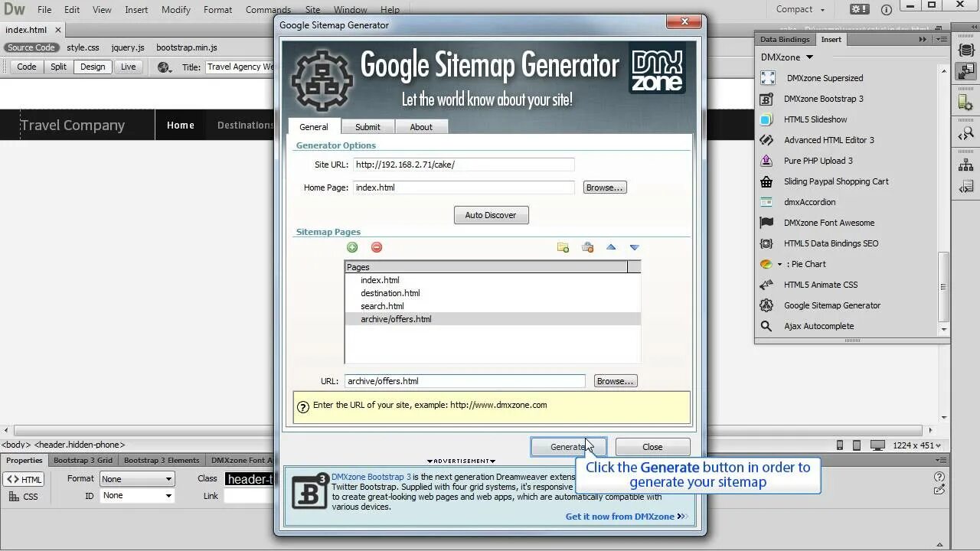The image size is (980, 551).
Task: Click the mobile size icon in status bar
Action: 840,445
